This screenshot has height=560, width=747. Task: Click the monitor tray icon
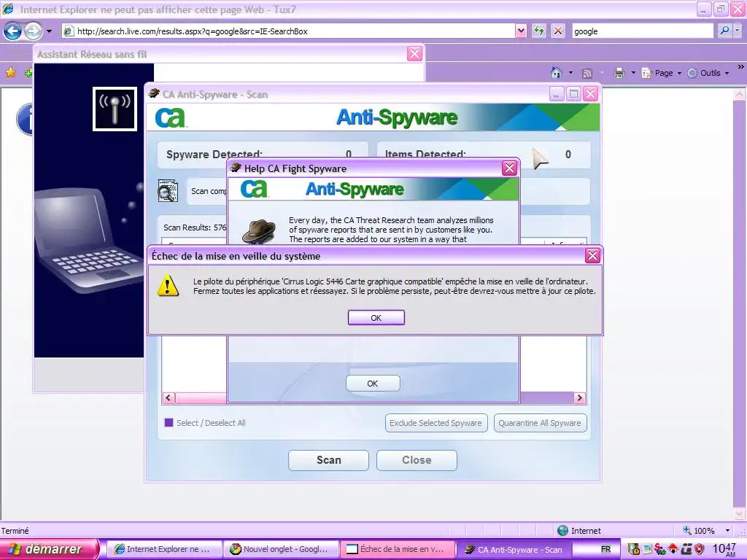click(648, 549)
